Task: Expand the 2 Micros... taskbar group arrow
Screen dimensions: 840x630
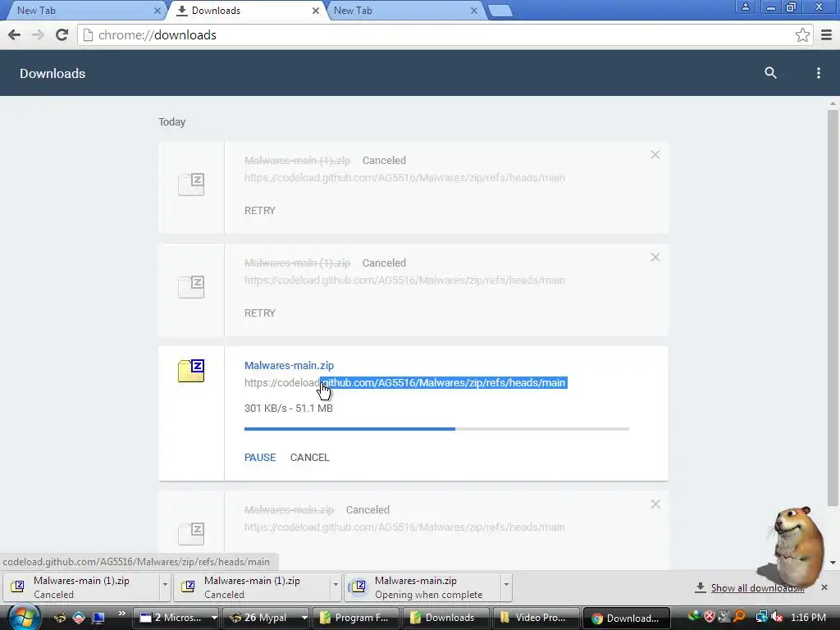Action: click(214, 618)
